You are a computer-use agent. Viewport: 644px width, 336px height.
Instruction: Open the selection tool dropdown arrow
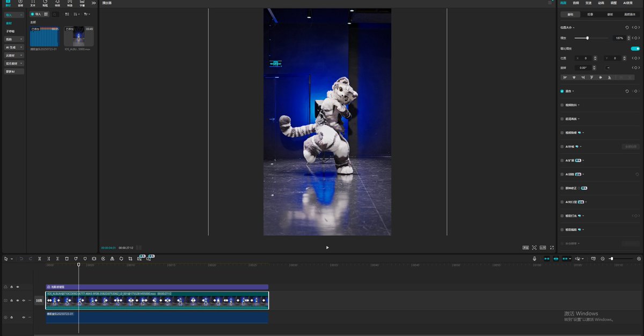coord(12,259)
